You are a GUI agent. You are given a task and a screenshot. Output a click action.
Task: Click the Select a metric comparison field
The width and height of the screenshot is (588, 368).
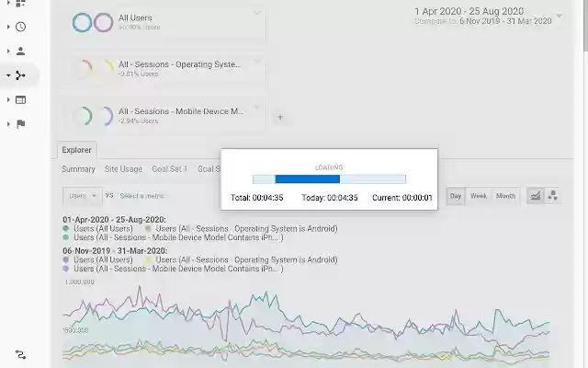141,196
